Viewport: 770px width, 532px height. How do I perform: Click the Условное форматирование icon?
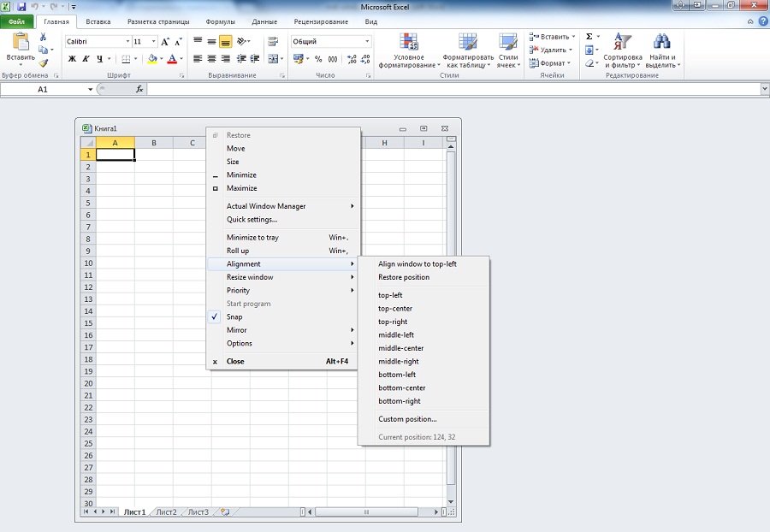pos(409,42)
